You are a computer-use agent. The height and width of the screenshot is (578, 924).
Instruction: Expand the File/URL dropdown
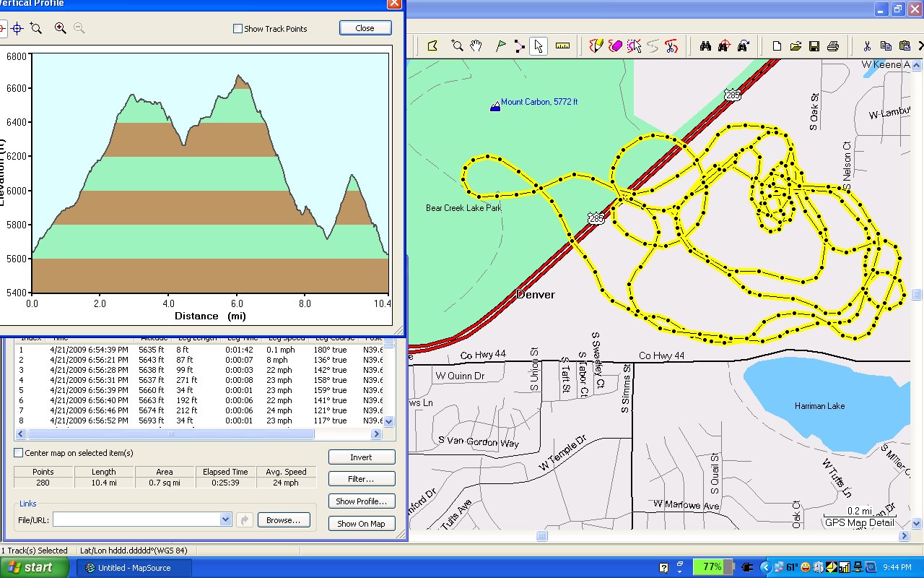coord(225,519)
